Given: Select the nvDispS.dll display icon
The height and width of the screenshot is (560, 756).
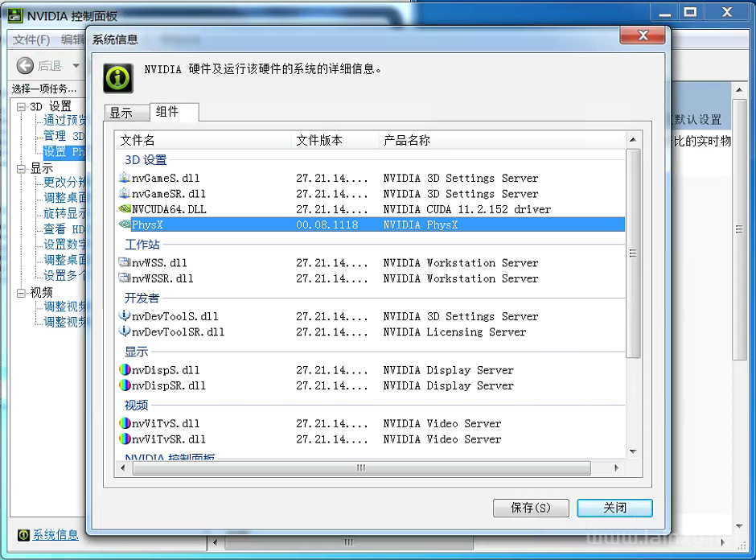Looking at the screenshot, I should click(125, 370).
